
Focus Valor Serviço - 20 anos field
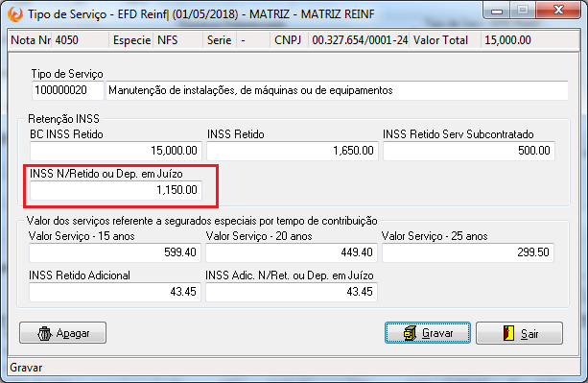tap(292, 252)
